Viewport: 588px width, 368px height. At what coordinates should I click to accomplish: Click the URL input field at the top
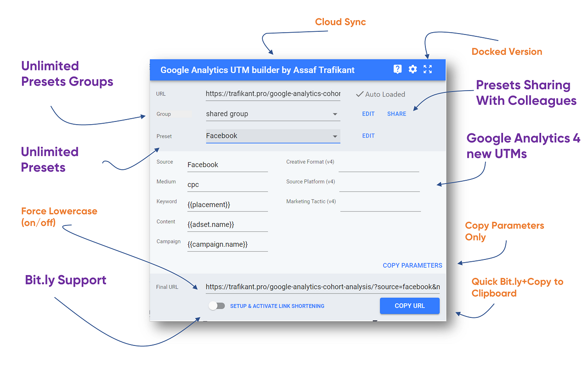click(x=273, y=94)
